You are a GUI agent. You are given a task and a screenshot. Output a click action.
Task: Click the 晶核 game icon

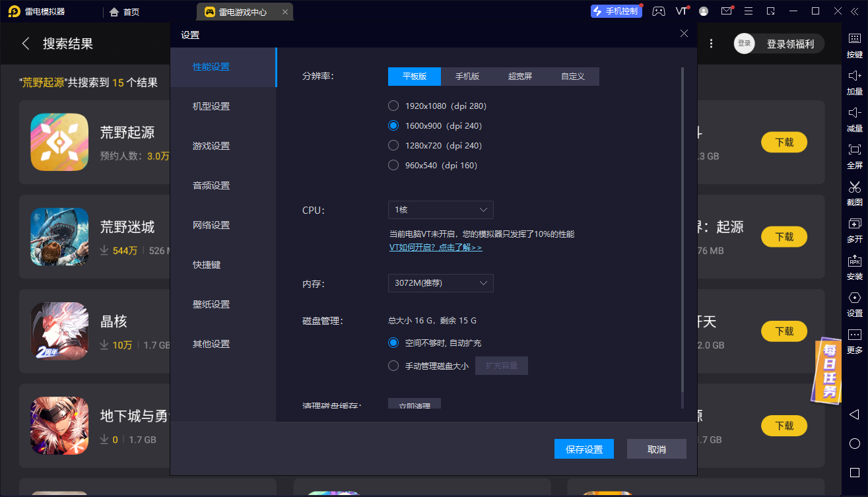pyautogui.click(x=59, y=331)
